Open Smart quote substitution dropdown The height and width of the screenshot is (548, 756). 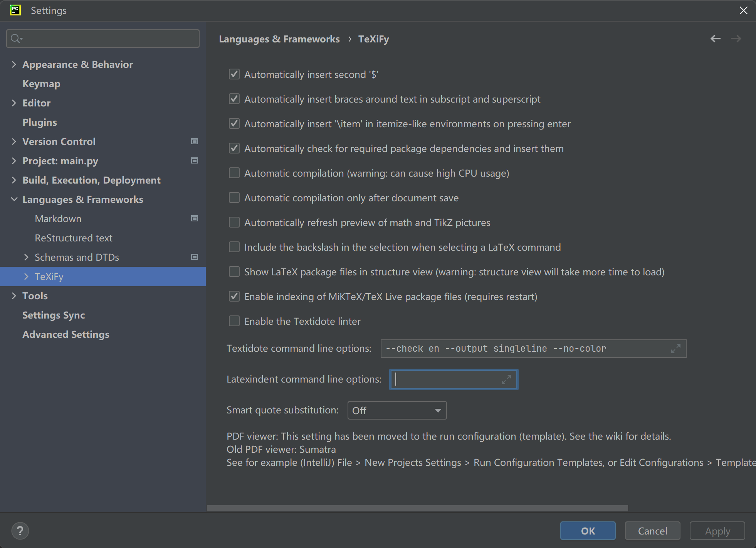pos(397,410)
